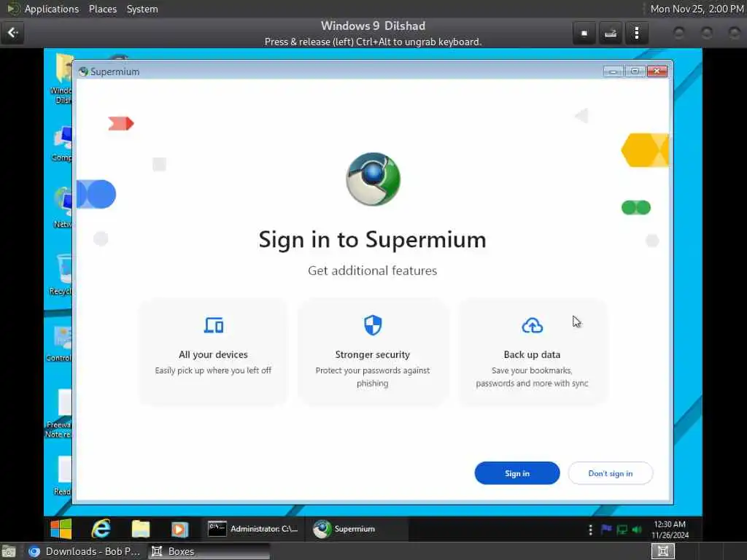Click the Applications menu logo icon
Image resolution: width=747 pixels, height=560 pixels.
pyautogui.click(x=13, y=9)
